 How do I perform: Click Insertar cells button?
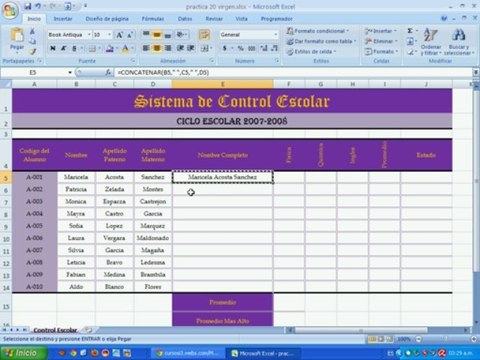(x=381, y=31)
